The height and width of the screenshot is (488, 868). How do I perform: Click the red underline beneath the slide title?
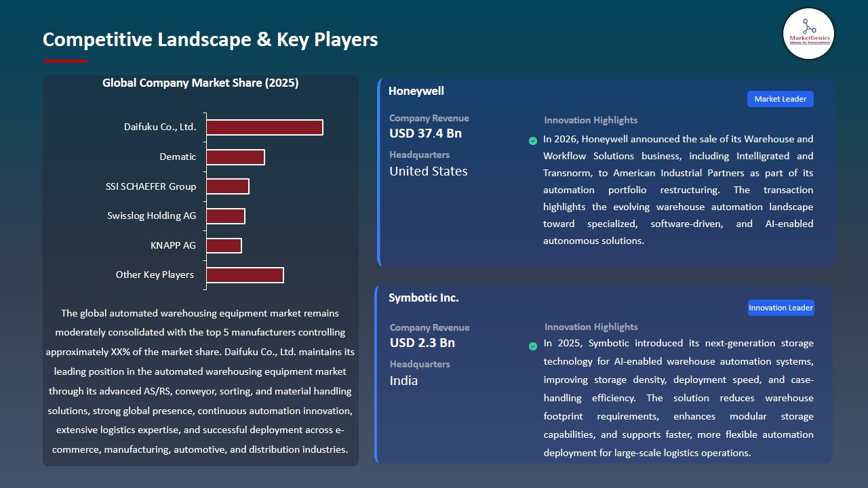click(65, 61)
